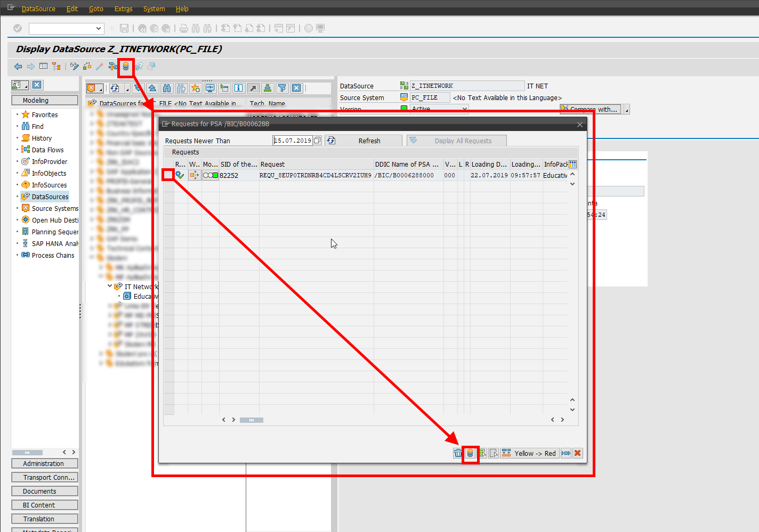The width and height of the screenshot is (759, 532).
Task: Click the add-to-favorites star icon
Action: [196, 88]
